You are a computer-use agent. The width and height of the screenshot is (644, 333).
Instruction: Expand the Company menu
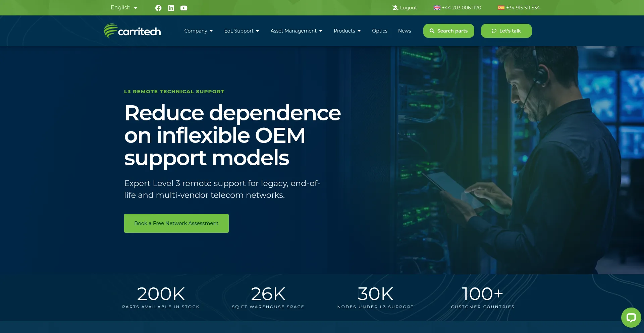click(x=199, y=31)
